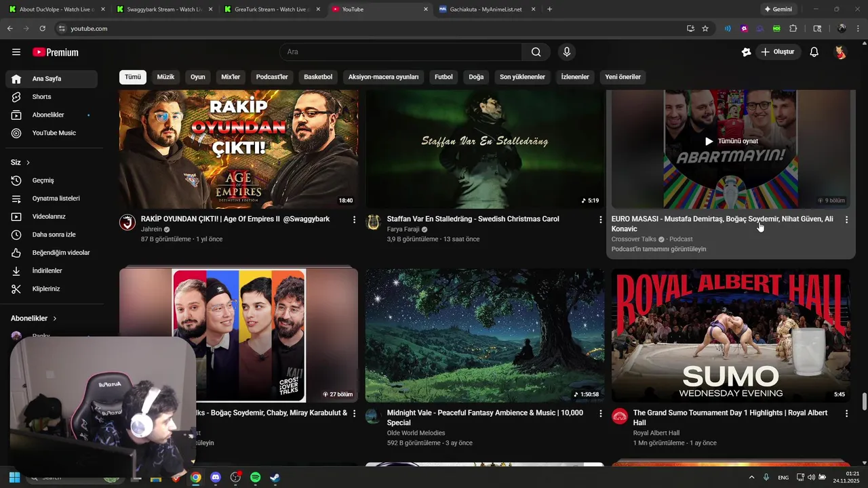Expand the Abonelikler section header
This screenshot has width=868, height=488.
pos(34,319)
